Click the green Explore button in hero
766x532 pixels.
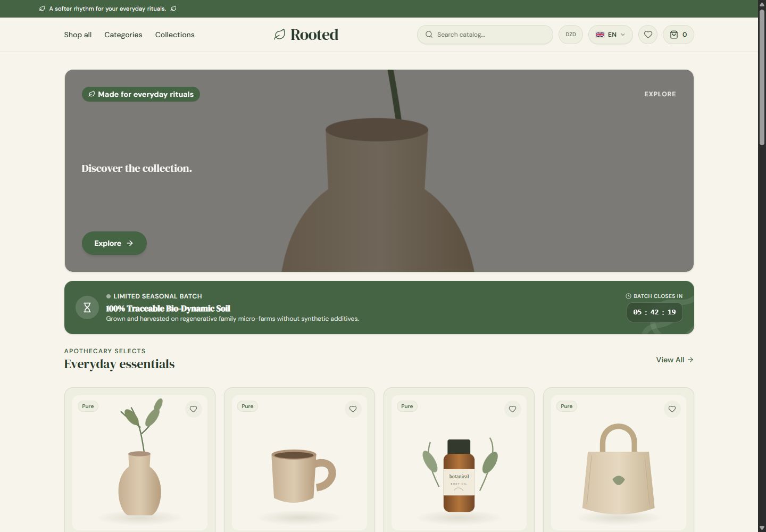pos(114,243)
